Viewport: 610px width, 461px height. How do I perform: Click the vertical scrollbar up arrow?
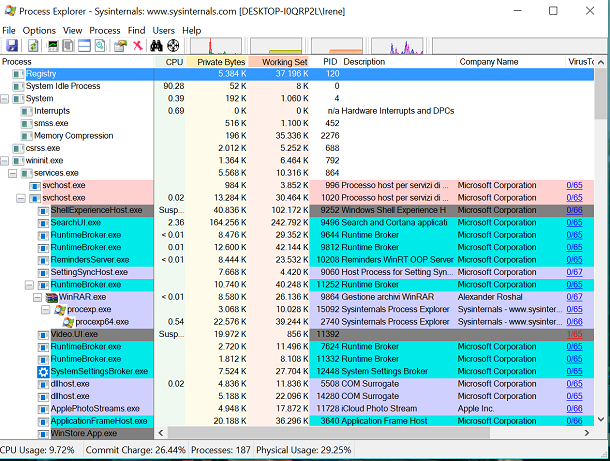(601, 62)
